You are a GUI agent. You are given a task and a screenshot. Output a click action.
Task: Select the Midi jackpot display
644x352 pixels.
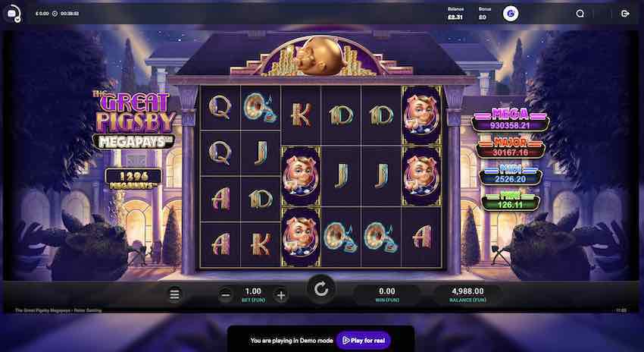tap(510, 174)
